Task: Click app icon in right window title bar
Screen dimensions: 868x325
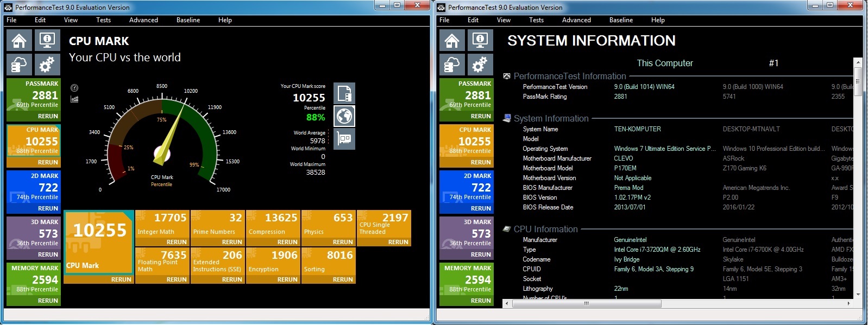Action: coord(441,8)
